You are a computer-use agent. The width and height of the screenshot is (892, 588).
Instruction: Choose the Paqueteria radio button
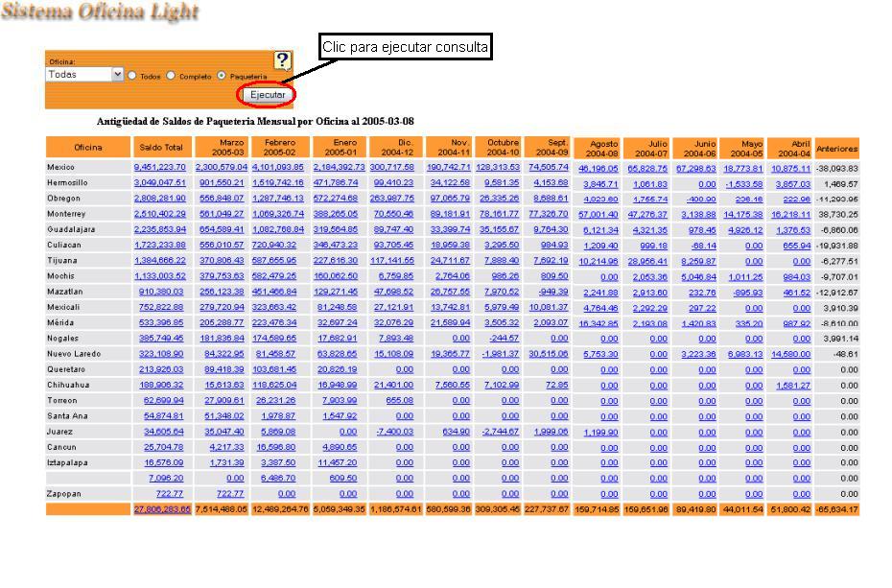[222, 76]
